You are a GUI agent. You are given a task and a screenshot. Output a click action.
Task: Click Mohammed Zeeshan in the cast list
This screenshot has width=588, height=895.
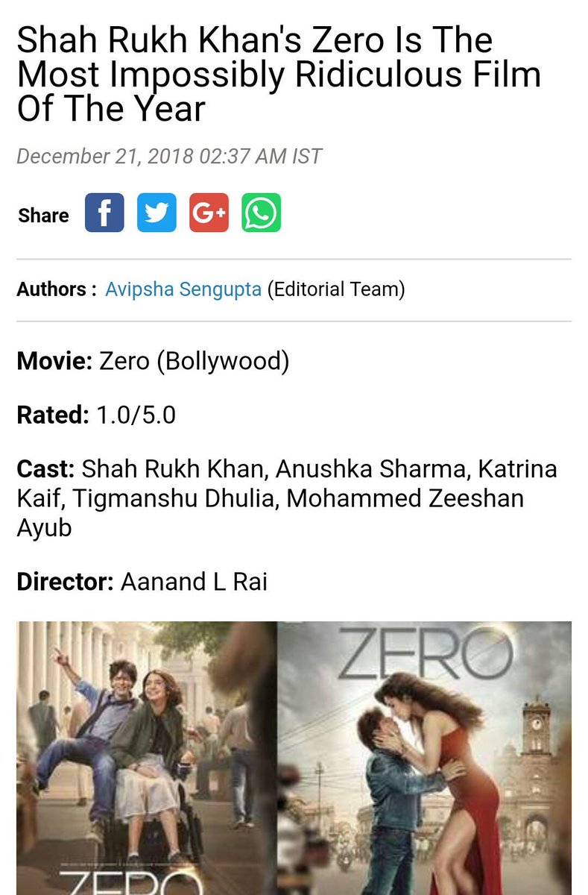pos(405,497)
